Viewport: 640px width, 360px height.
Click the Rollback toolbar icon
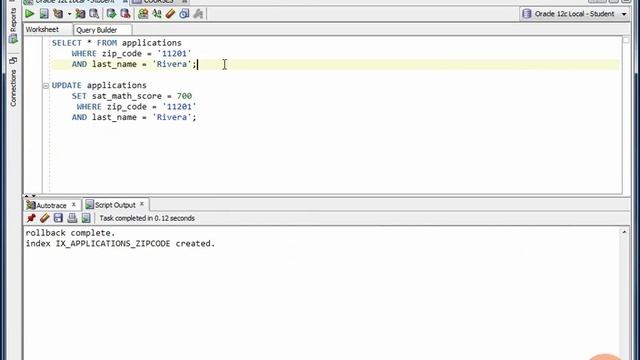coord(125,14)
